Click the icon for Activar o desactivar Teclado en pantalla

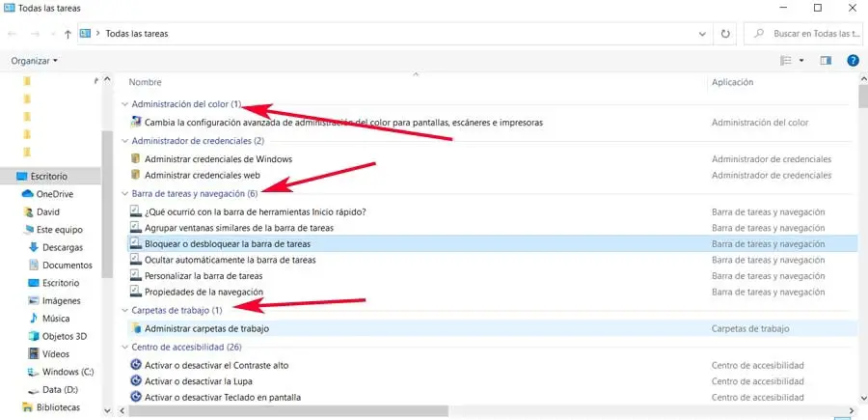tap(136, 397)
